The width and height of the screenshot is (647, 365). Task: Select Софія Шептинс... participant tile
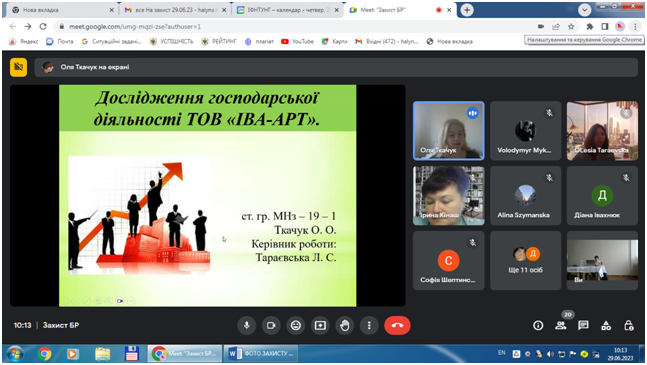point(449,260)
